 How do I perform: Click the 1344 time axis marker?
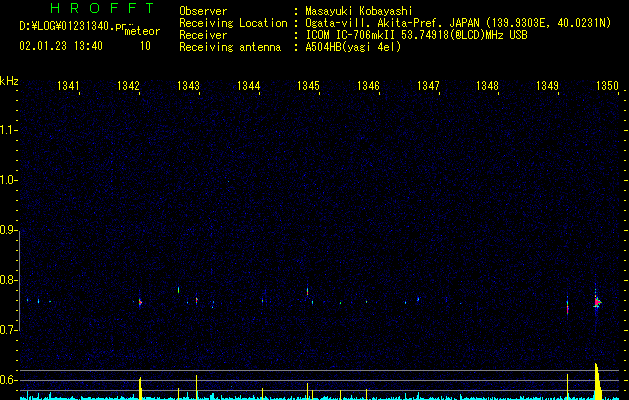click(248, 86)
